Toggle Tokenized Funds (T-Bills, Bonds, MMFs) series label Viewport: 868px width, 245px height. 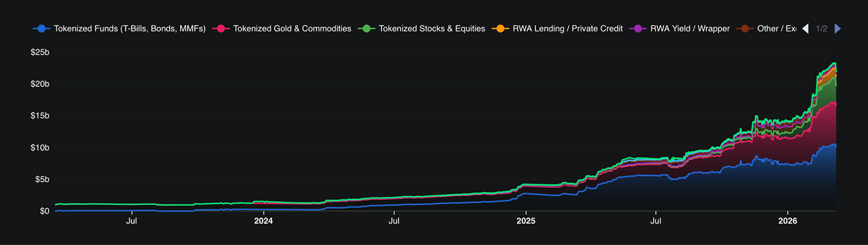(130, 28)
